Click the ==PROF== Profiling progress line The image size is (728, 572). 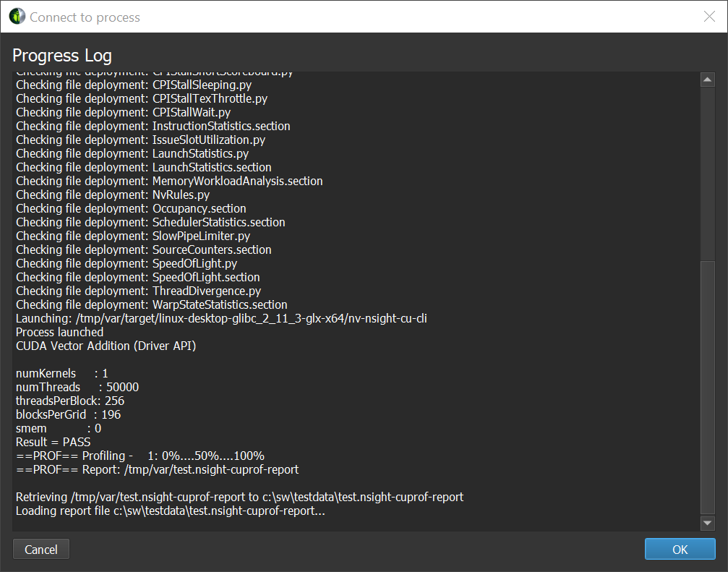tap(140, 456)
